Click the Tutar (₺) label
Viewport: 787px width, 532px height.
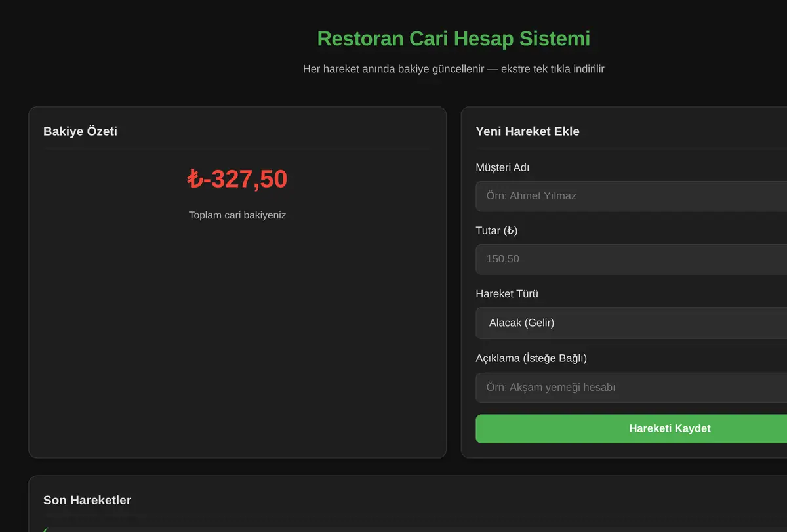(x=496, y=231)
